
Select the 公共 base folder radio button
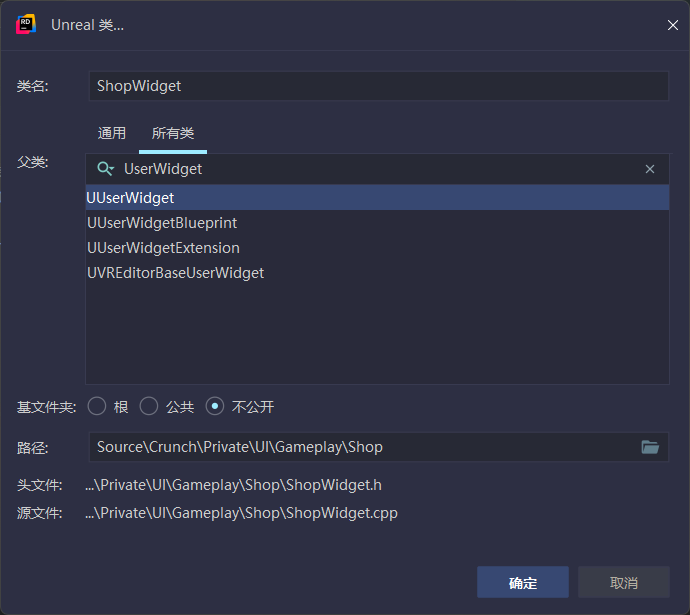click(x=149, y=406)
